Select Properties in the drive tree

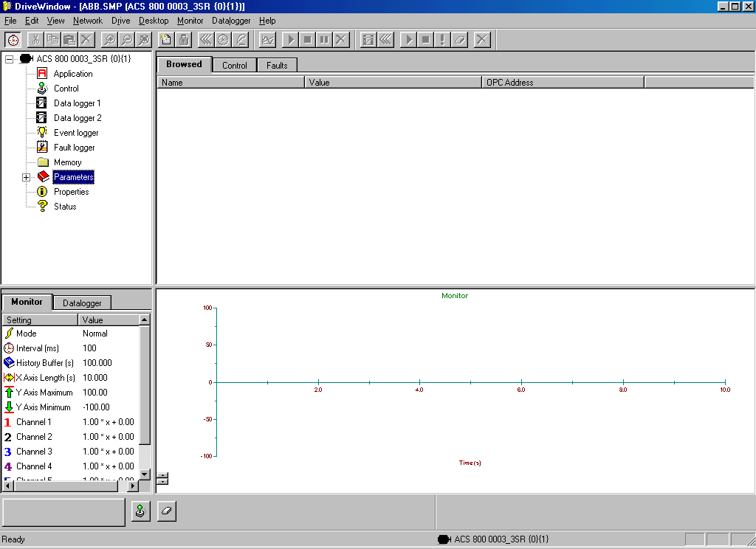72,192
